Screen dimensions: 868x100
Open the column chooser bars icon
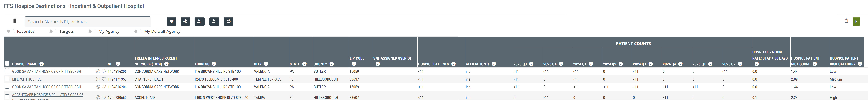point(14,21)
